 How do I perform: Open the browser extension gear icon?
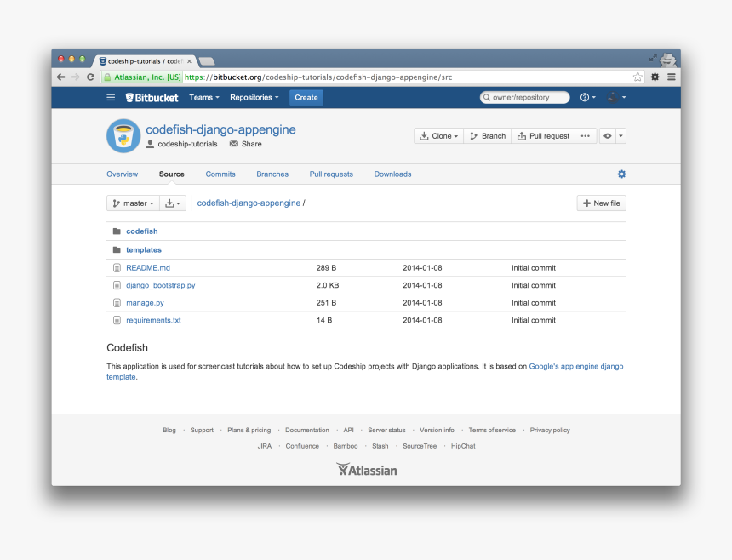point(655,77)
